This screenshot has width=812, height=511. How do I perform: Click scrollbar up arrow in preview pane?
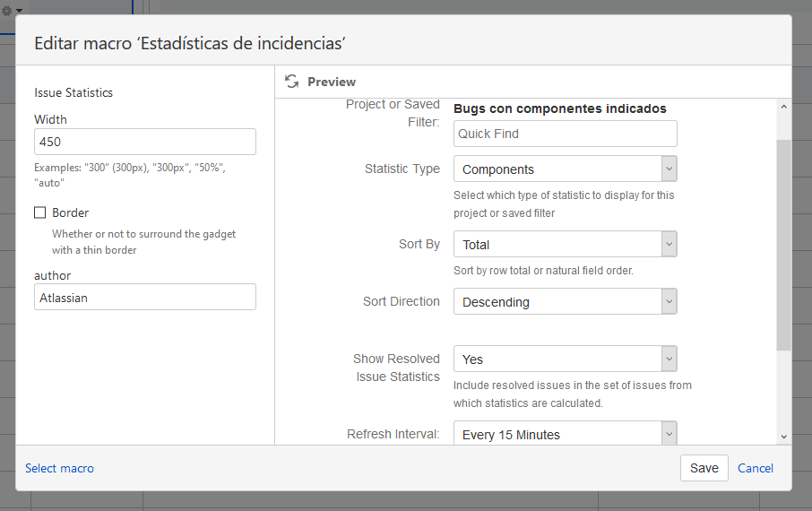783,107
